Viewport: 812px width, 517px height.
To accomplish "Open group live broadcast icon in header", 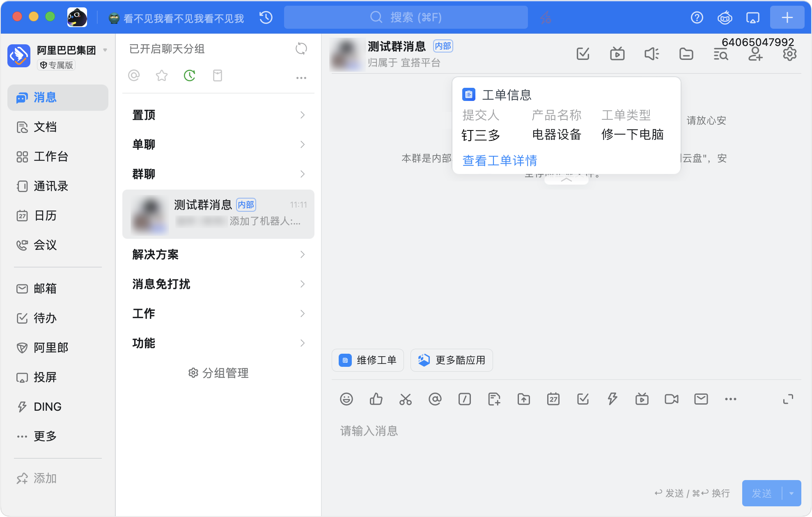I will [617, 54].
